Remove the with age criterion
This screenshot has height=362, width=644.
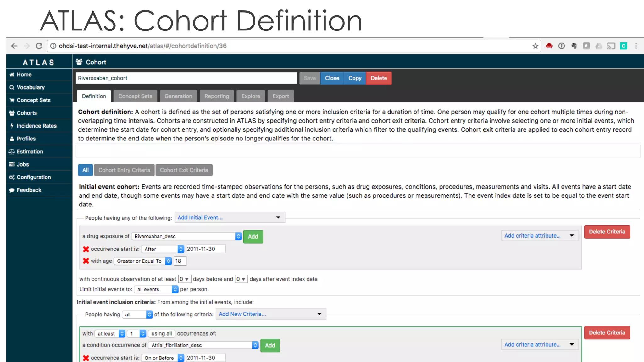click(86, 261)
